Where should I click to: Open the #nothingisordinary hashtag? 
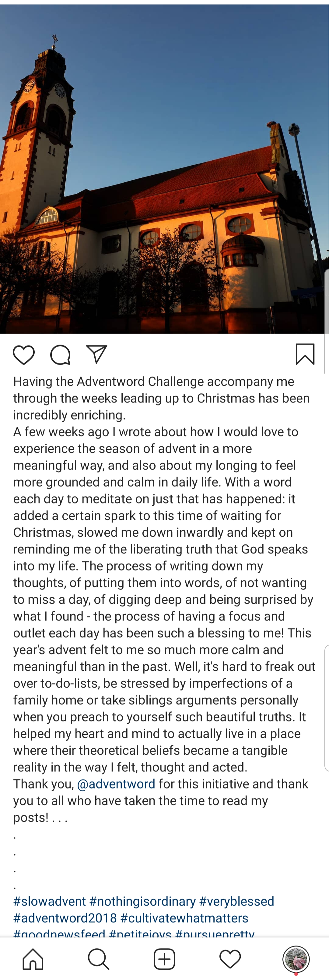pos(142,902)
